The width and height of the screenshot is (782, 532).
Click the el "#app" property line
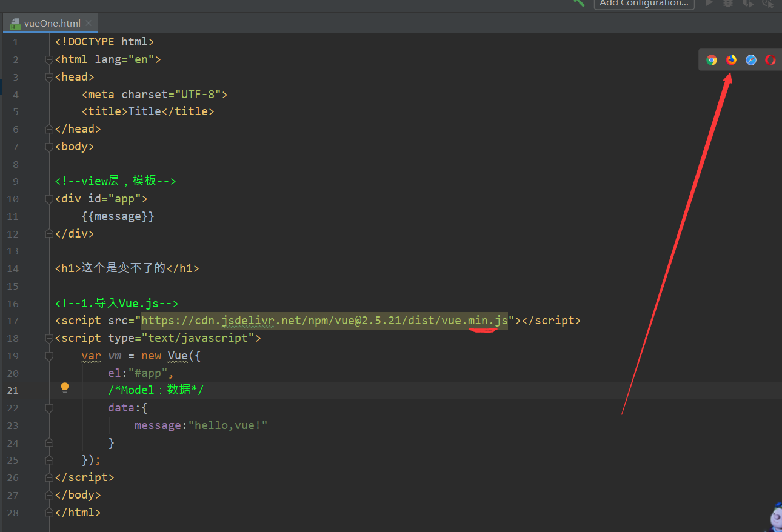point(141,373)
